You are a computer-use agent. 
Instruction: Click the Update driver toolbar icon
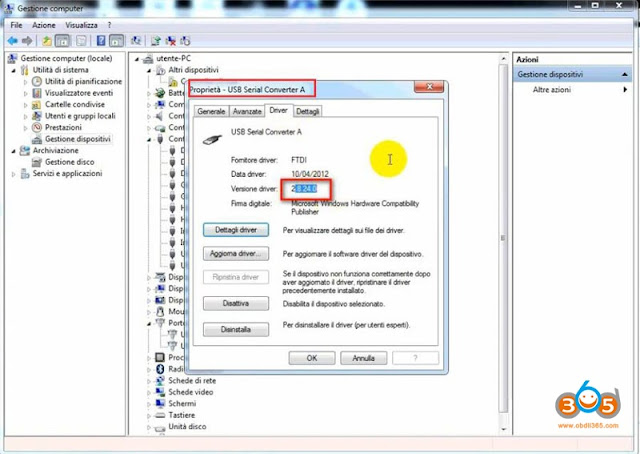click(156, 41)
